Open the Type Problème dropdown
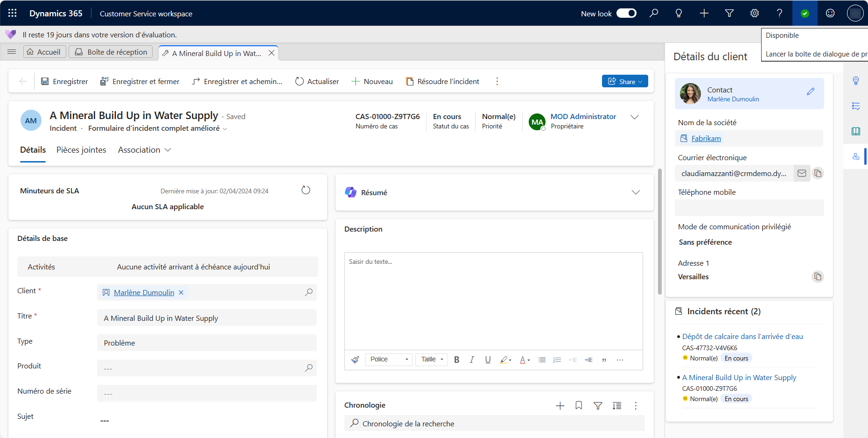Image resolution: width=868 pixels, height=438 pixels. click(207, 343)
